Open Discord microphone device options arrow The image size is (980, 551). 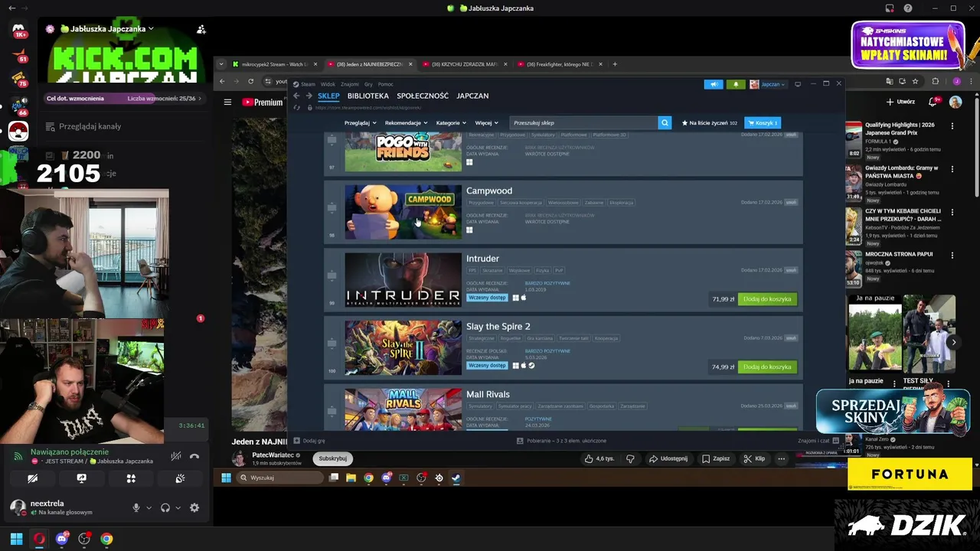coord(149,507)
